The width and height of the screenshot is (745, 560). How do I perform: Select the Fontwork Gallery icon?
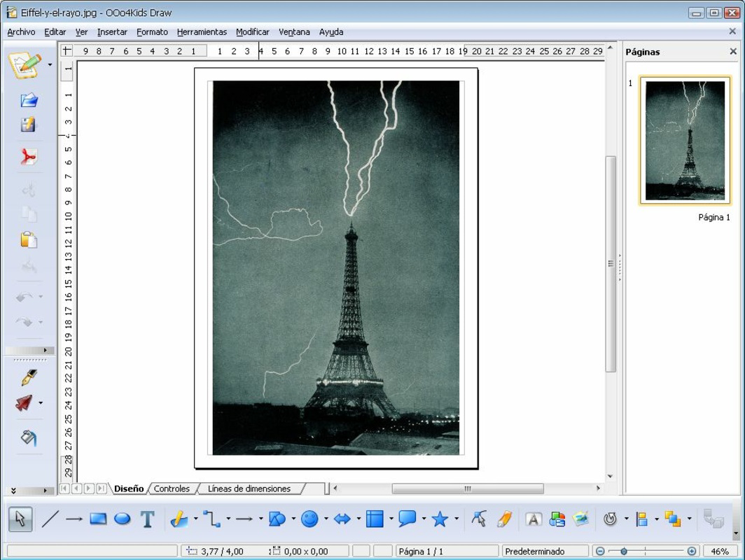tap(534, 519)
